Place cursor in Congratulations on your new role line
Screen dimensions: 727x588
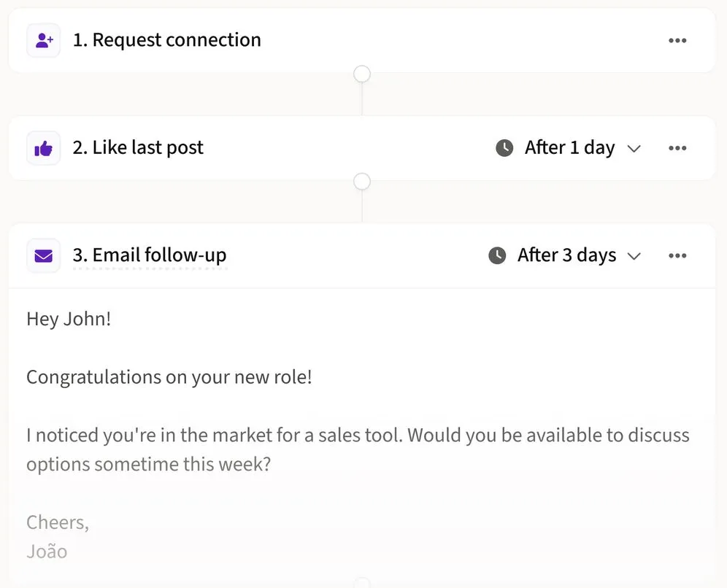coord(169,378)
